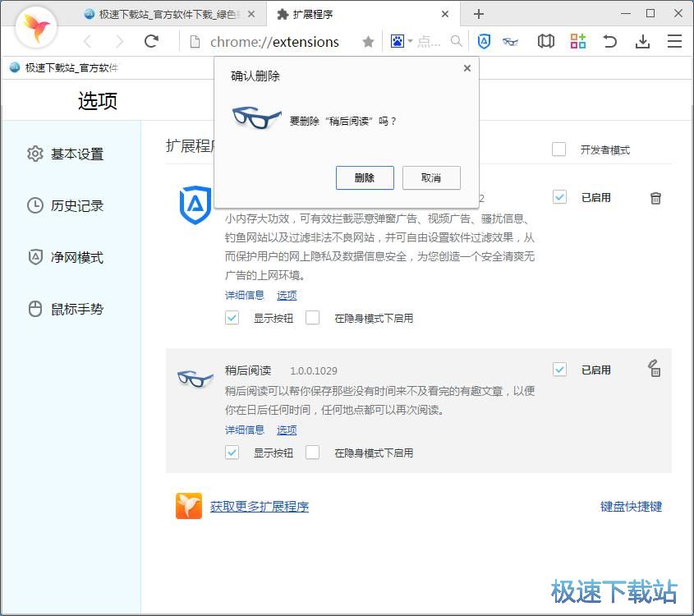Uncheck 已启用 for 稍后阅读 extension

559,370
